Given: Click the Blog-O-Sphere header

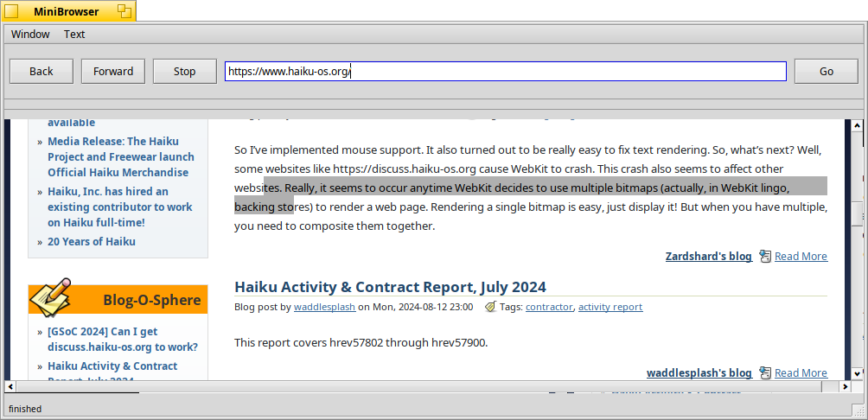Looking at the screenshot, I should click(x=118, y=299).
